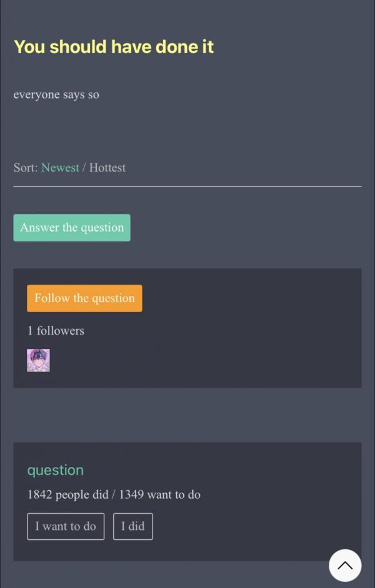Select the everyone says so description

56,95
